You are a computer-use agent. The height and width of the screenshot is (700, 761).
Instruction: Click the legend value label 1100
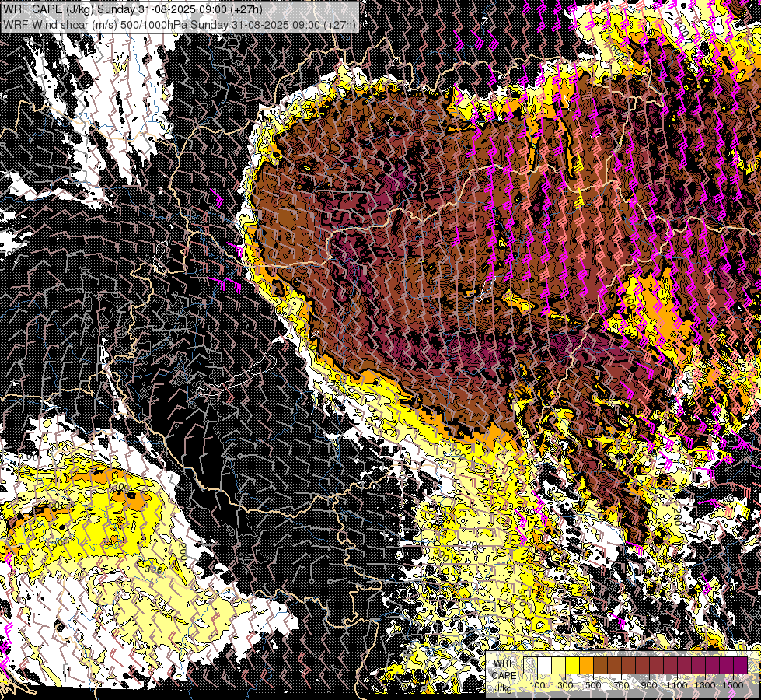click(677, 685)
